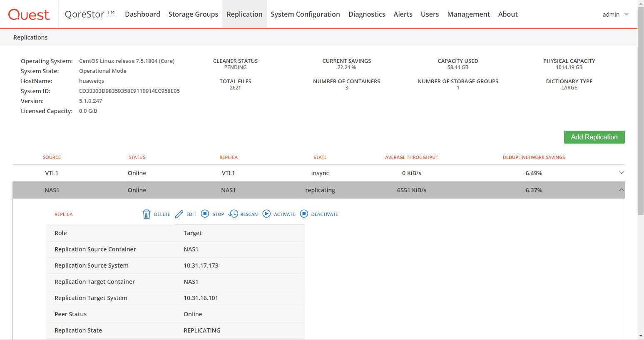Click the PHYSICAL CAPACITY 1014.19 GB value
This screenshot has height=340, width=644.
(x=569, y=67)
